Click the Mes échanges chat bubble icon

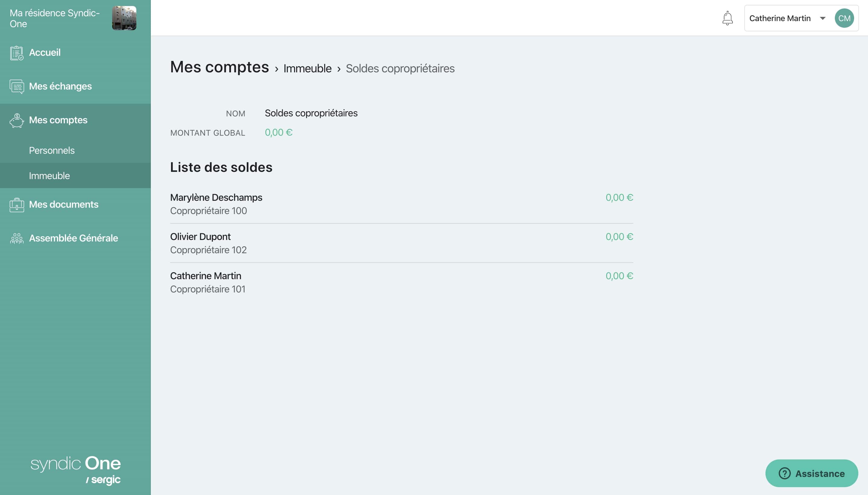17,86
